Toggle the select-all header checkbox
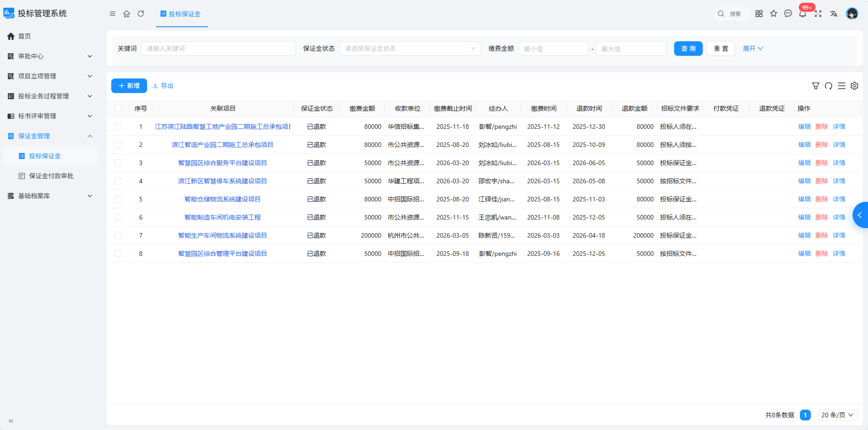This screenshot has width=868, height=430. [x=118, y=108]
